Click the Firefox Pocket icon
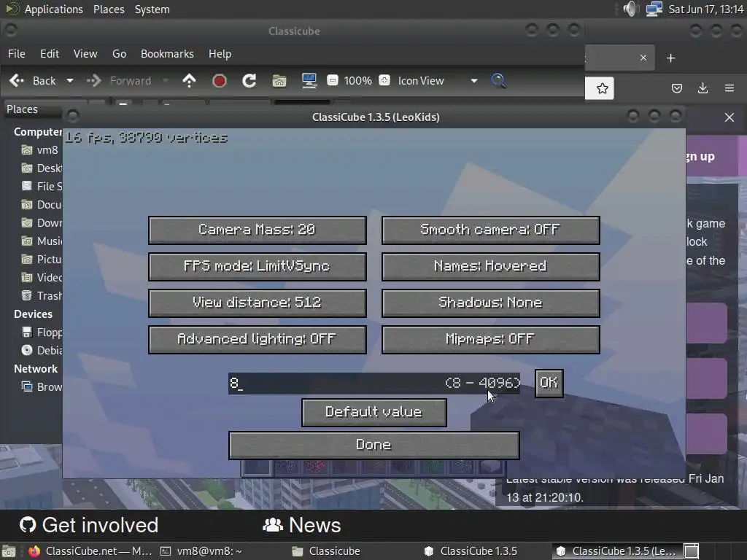Screen dimensions: 747x560 (x=677, y=88)
